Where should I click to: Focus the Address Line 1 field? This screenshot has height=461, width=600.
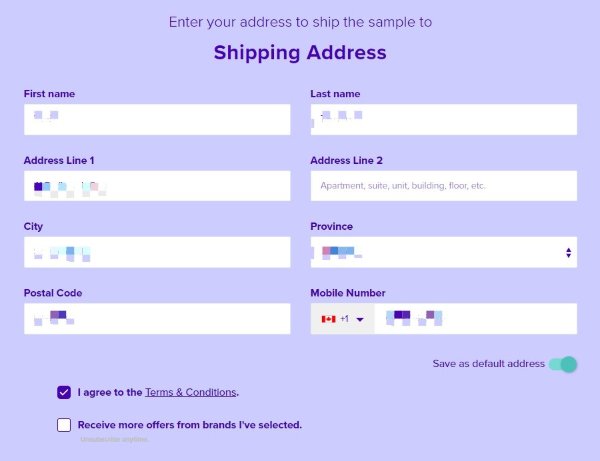[x=157, y=186]
